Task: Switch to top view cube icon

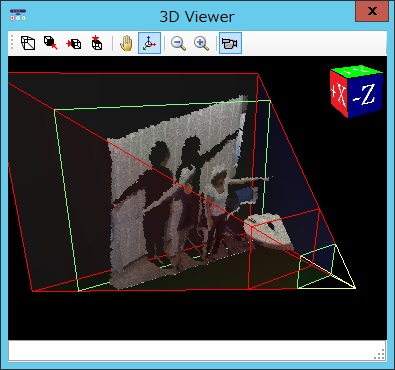Action: click(97, 43)
